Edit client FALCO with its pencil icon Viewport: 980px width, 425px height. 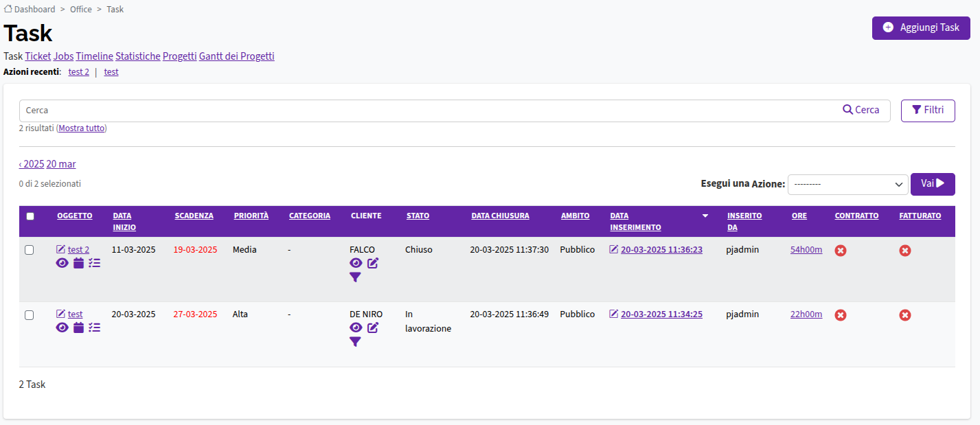coord(373,263)
